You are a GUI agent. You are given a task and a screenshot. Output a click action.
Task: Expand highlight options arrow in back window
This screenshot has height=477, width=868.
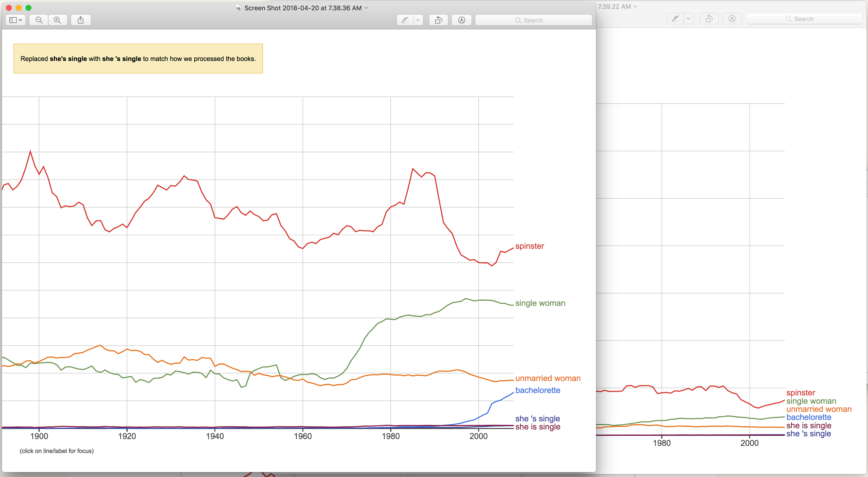(688, 19)
